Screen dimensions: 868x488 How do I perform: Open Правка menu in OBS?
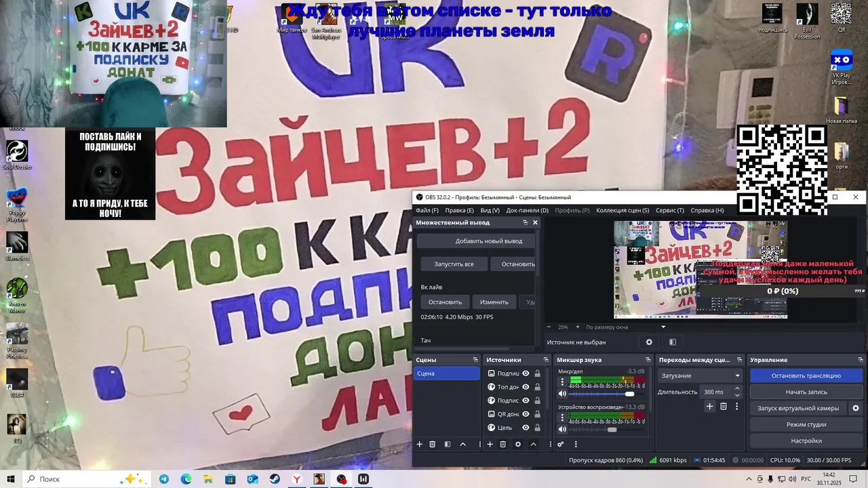[459, 210]
